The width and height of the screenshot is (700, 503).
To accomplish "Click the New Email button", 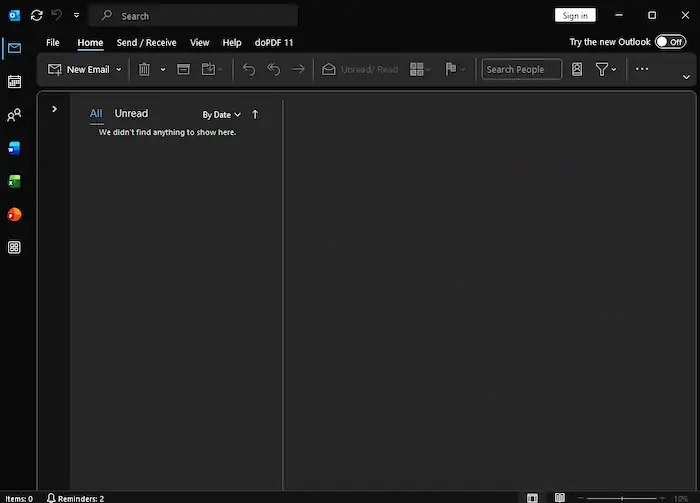I will point(79,69).
